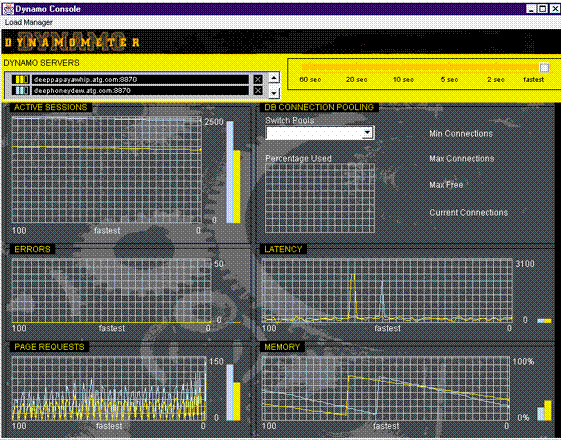Click the PAGE REQUESTS panel title
The width and height of the screenshot is (561, 440).
49,347
